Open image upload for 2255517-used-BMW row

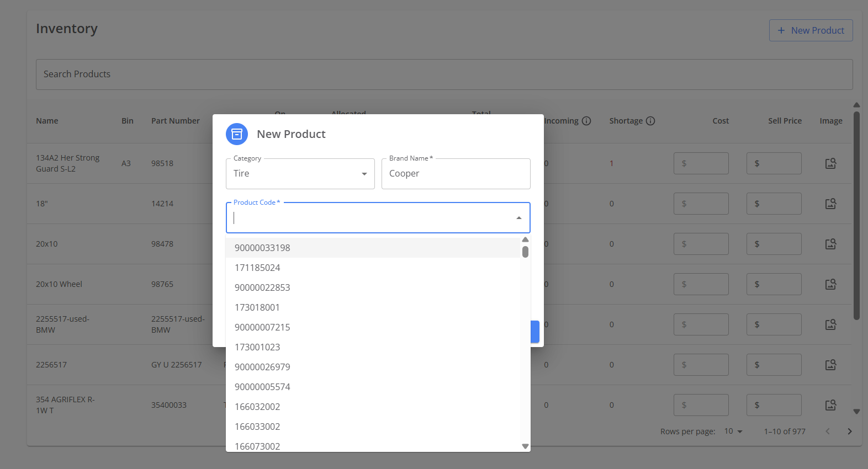tap(830, 324)
